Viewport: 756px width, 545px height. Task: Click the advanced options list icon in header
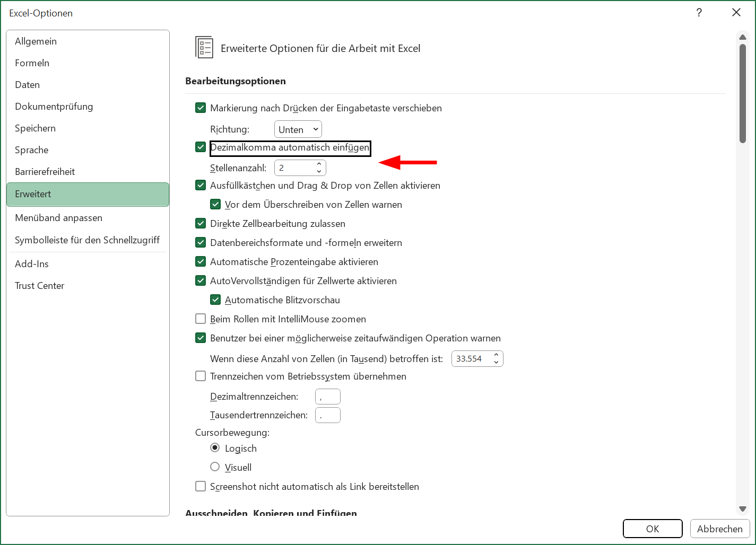204,48
